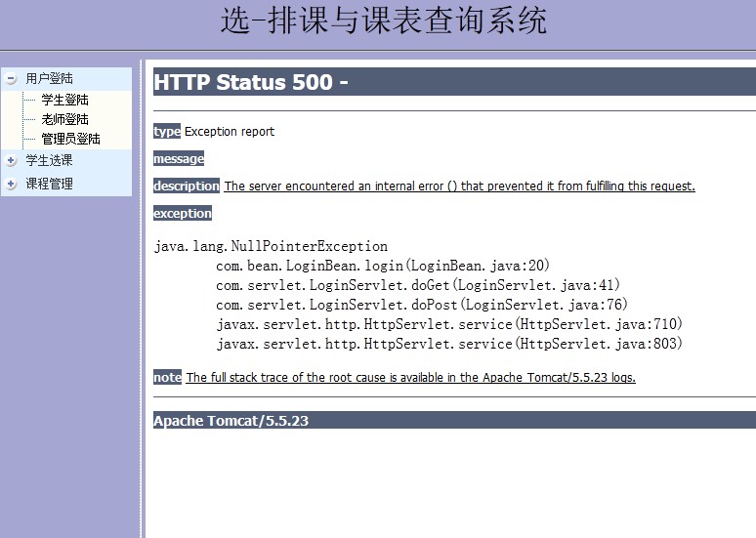Image resolution: width=756 pixels, height=538 pixels.
Task: Click the 'exception' label
Action: (x=183, y=213)
